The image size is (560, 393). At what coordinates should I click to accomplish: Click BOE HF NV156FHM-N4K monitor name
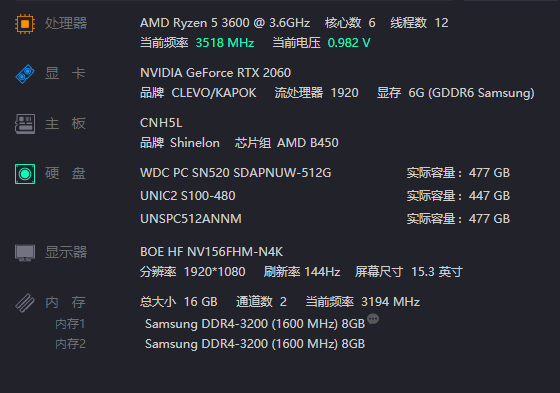211,252
